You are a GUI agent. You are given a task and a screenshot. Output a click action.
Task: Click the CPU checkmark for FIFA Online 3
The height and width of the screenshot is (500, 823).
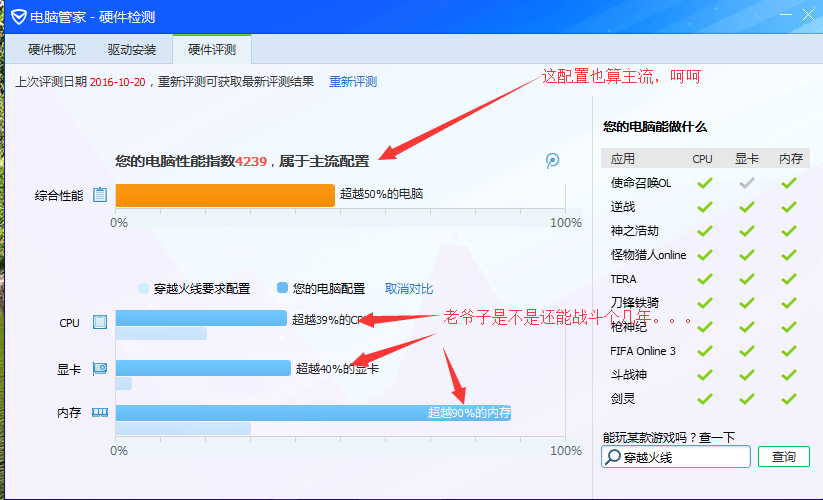pyautogui.click(x=705, y=350)
